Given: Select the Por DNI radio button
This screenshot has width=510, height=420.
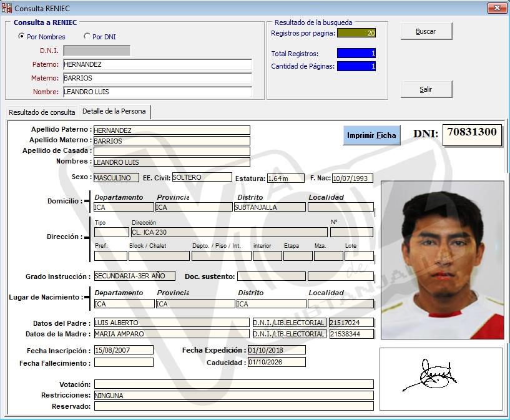Looking at the screenshot, I should coord(87,36).
